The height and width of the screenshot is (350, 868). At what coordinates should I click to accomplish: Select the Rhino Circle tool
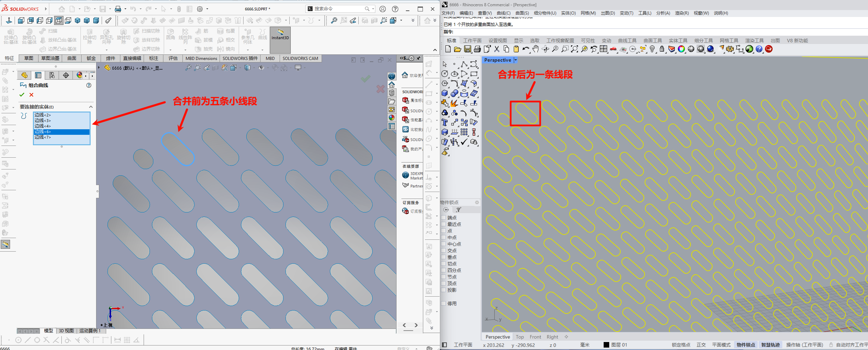445,74
